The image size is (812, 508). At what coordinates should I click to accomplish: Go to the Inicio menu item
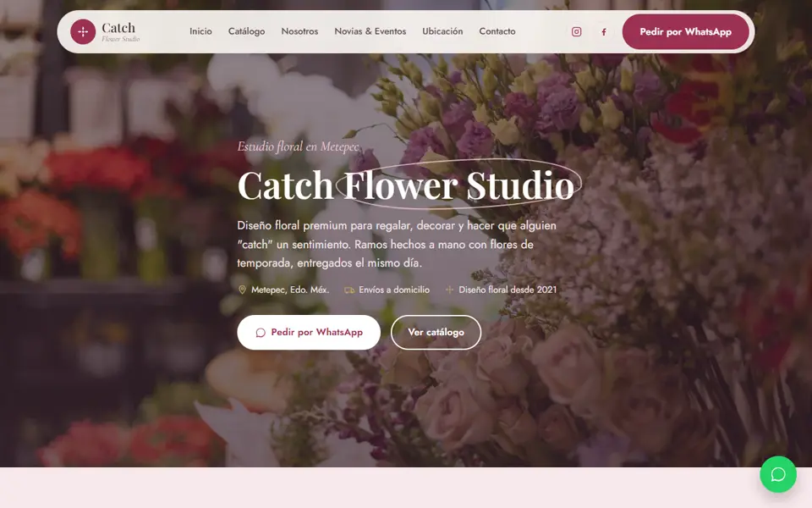tap(200, 31)
